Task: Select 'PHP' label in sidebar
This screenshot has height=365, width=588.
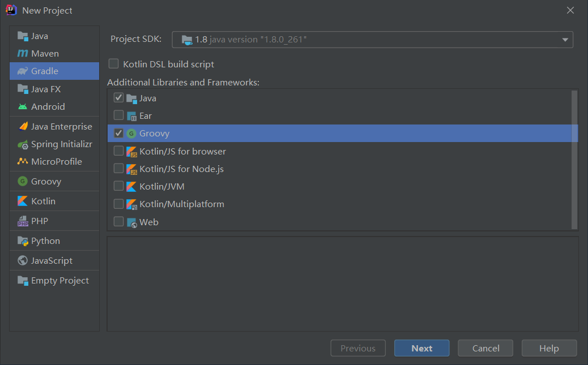Action: click(x=40, y=221)
